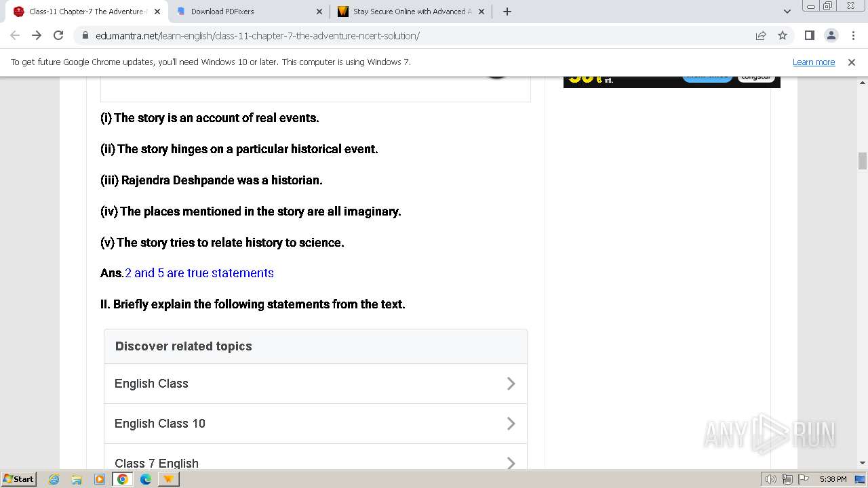This screenshot has width=868, height=488.
Task: Click heading 'II. Briefly explain the following statements'
Action: [253, 304]
